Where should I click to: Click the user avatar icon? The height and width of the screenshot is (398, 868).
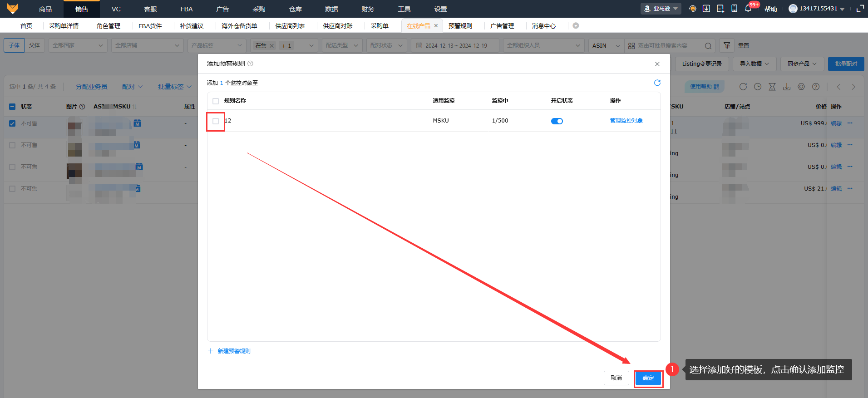tap(793, 9)
